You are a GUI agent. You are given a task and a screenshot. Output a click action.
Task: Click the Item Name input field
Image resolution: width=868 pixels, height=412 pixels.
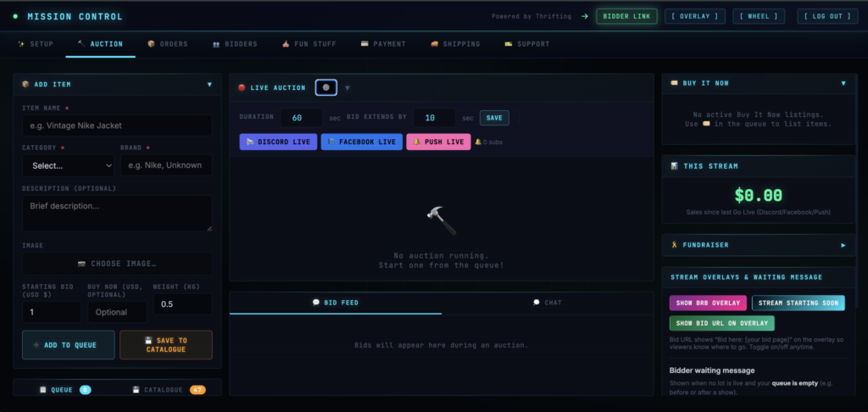point(117,125)
